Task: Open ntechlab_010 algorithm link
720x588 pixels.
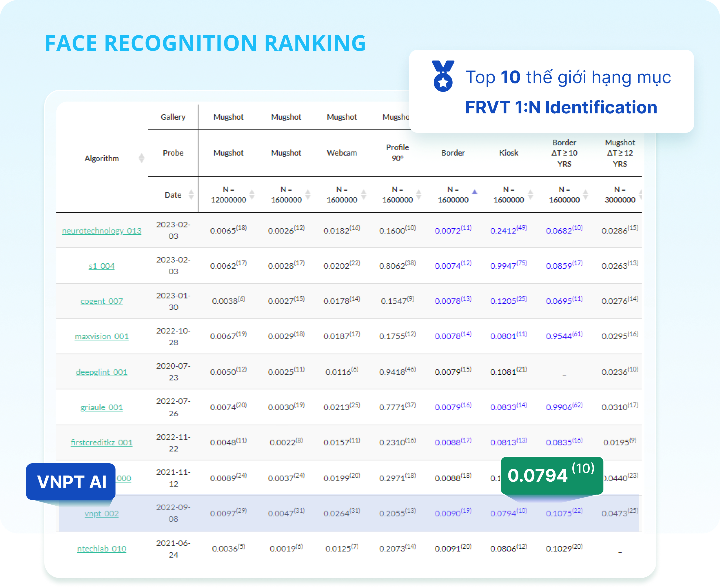Action: point(101,549)
